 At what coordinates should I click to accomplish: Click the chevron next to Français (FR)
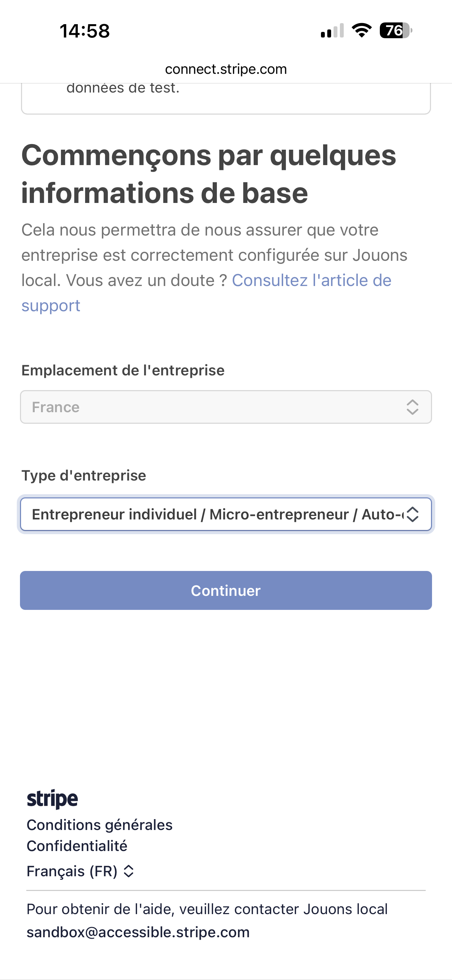coord(129,871)
